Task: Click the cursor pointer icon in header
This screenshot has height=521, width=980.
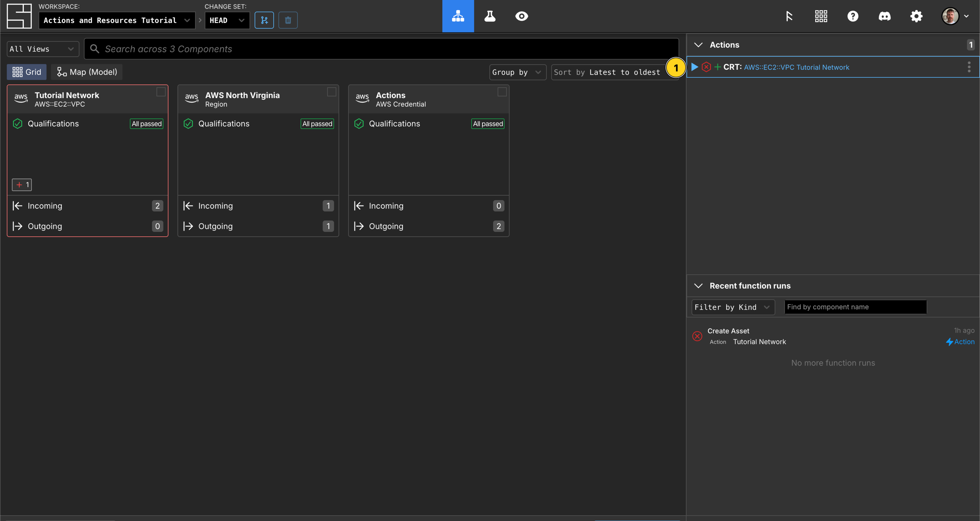Action: coord(789,16)
